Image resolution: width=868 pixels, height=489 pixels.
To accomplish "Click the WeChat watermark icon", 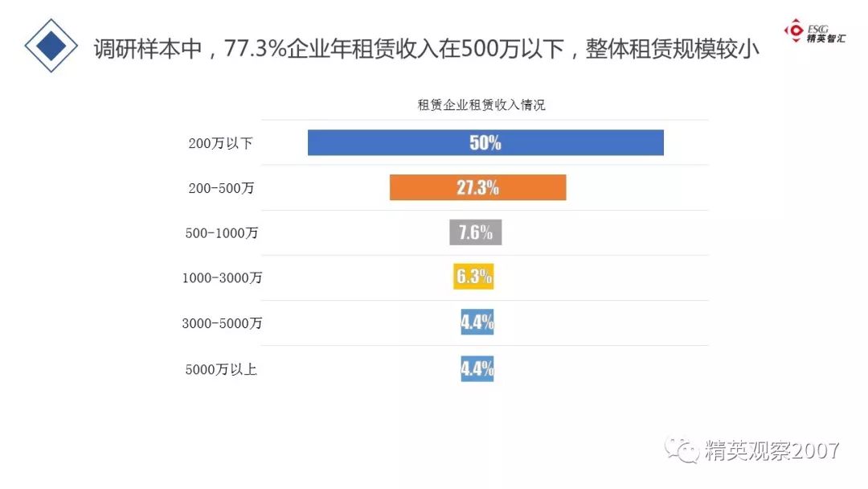I will coord(682,450).
